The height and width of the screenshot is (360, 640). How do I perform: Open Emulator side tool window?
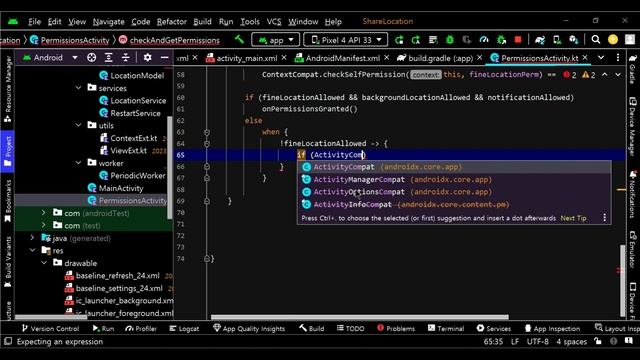(633, 249)
